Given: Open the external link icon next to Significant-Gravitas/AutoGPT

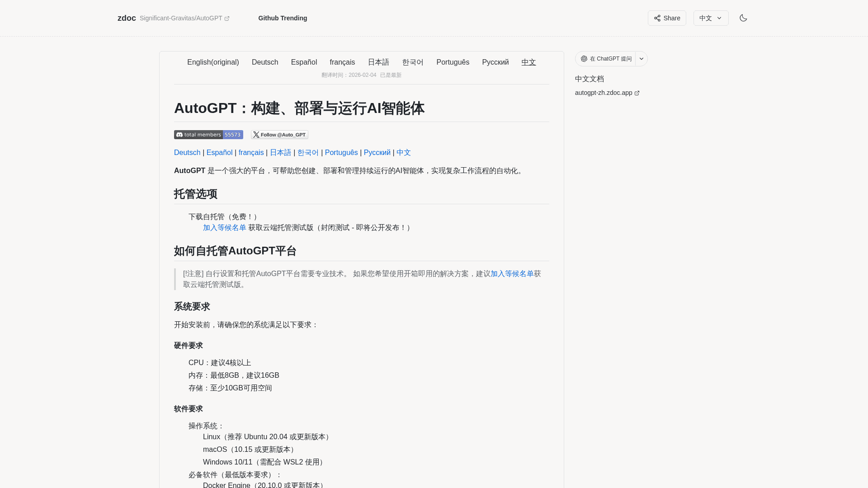Looking at the screenshot, I should [x=226, y=18].
